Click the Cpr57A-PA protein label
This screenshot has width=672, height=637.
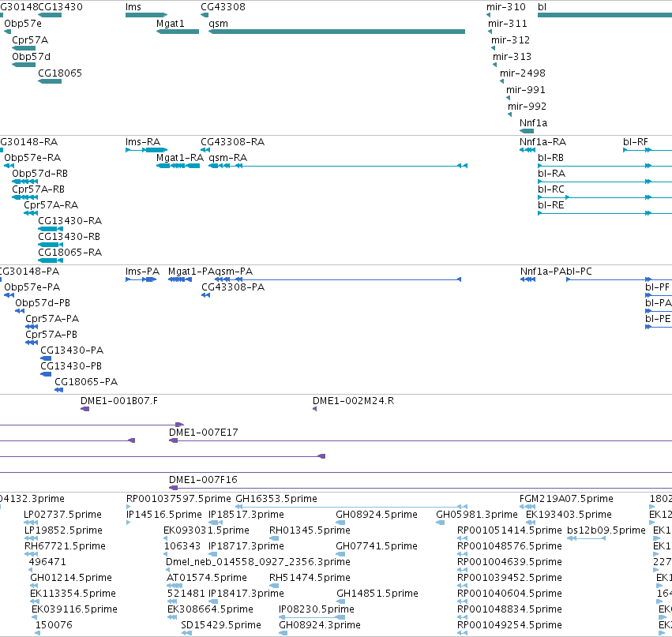coord(52,319)
